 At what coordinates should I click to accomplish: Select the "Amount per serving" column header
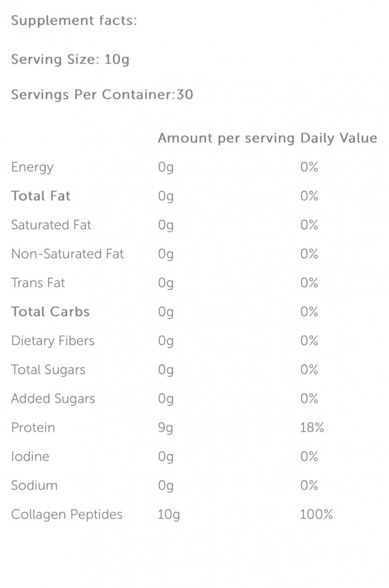226,138
